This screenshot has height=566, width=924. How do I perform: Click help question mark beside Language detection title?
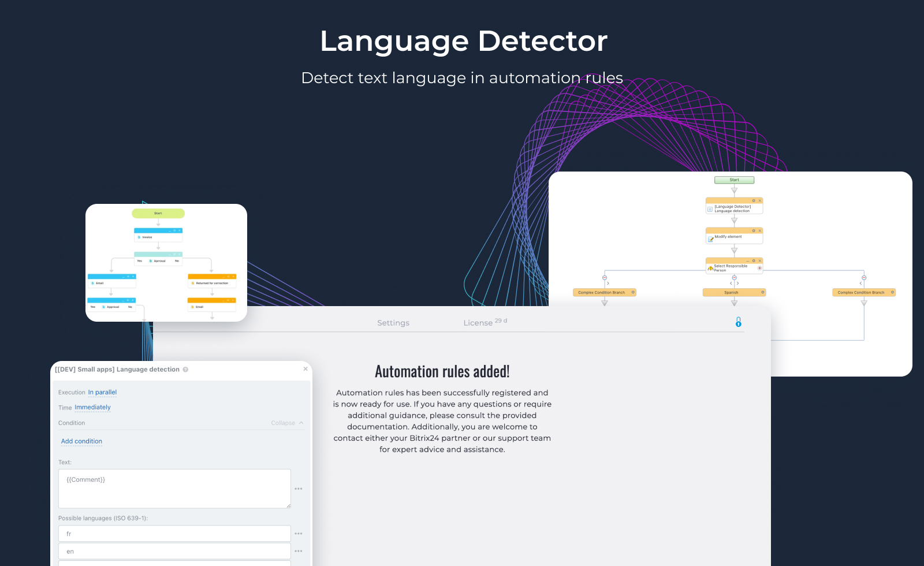pyautogui.click(x=185, y=370)
